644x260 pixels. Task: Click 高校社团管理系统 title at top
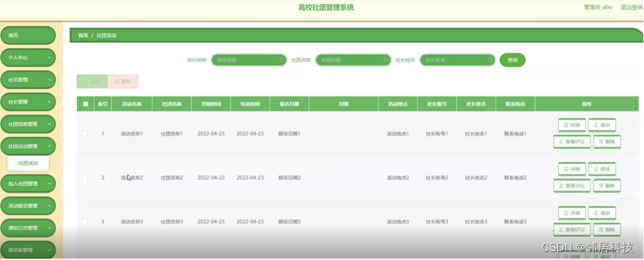(x=326, y=7)
